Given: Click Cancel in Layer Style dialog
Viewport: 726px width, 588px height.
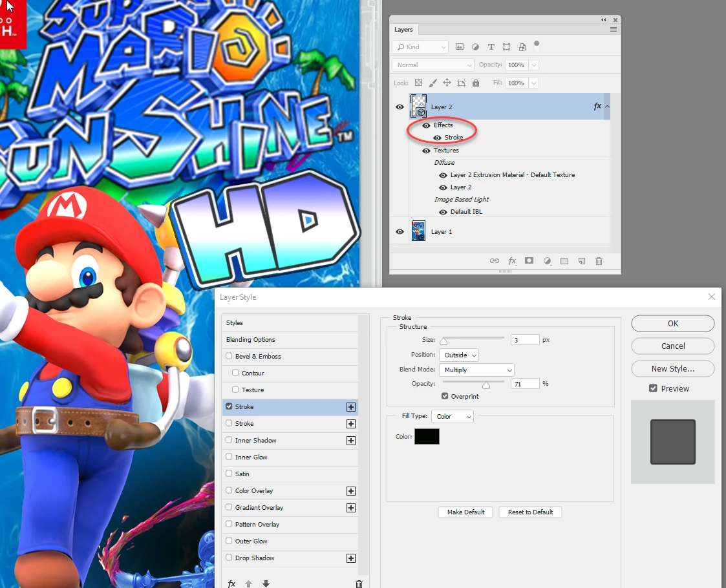Looking at the screenshot, I should pyautogui.click(x=673, y=346).
